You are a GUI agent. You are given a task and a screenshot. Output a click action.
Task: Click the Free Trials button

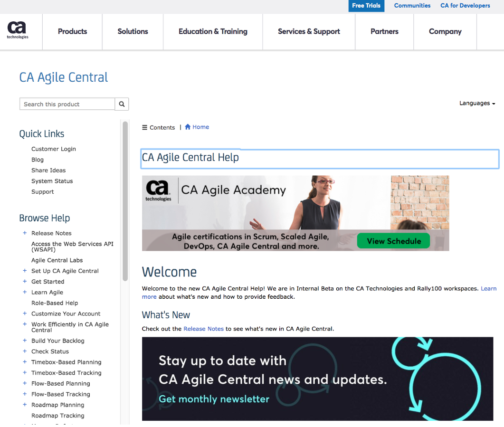[366, 6]
